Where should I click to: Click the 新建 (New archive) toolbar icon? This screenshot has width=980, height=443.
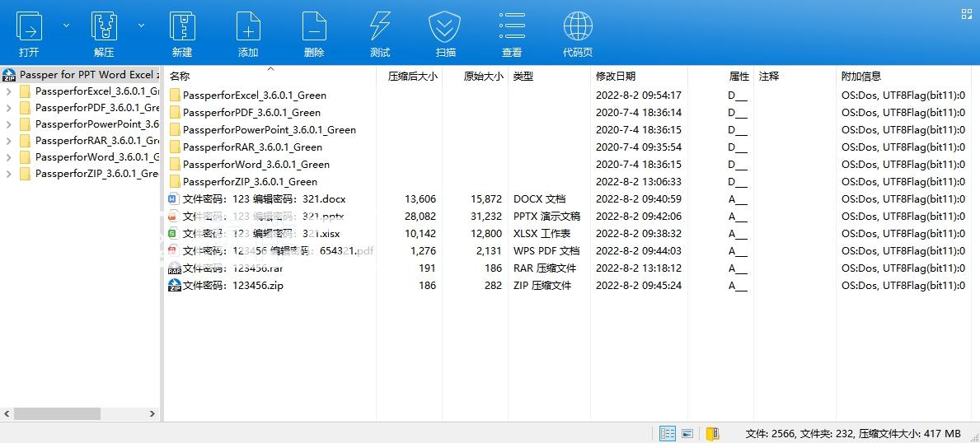182,33
